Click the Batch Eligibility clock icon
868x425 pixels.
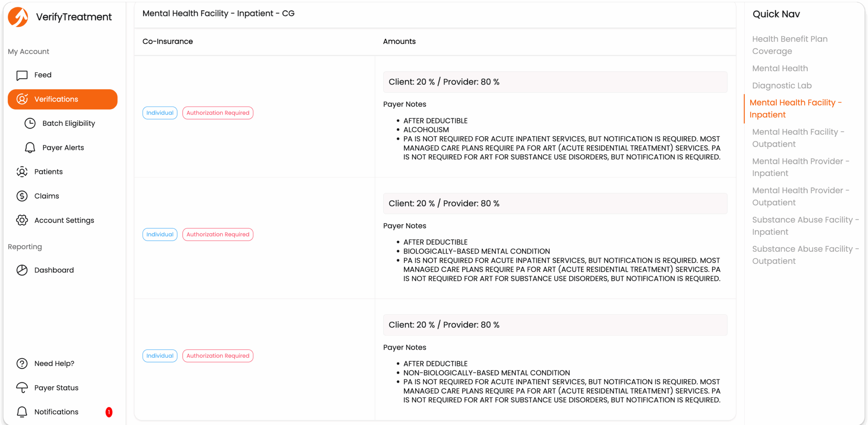pos(30,123)
